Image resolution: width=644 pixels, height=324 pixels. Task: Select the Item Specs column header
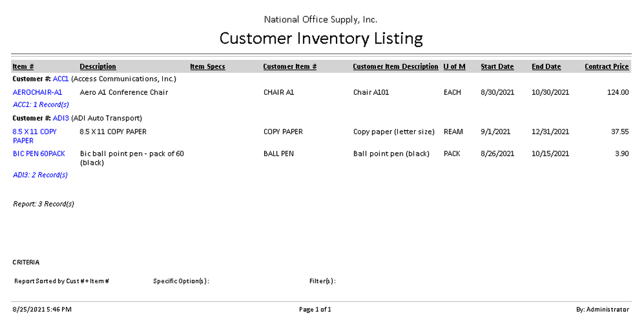point(207,67)
